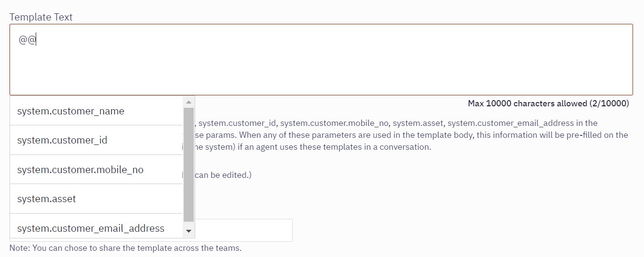Click the suggestion list scroll-up arrow
Image resolution: width=644 pixels, height=257 pixels.
click(188, 102)
